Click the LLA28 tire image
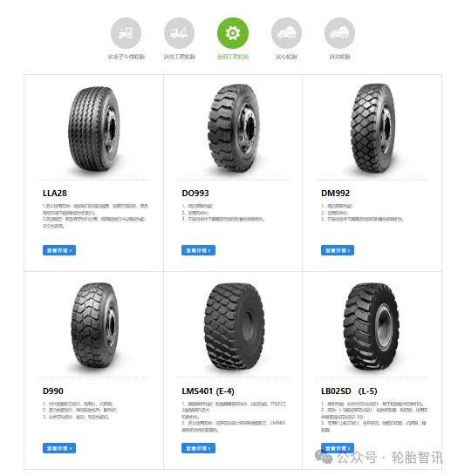 (x=94, y=129)
